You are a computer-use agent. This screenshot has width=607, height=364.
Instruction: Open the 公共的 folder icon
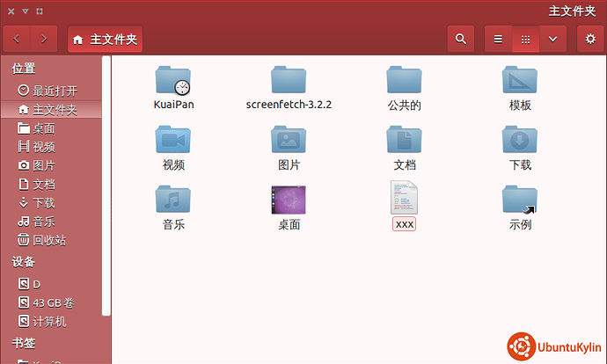(x=404, y=80)
